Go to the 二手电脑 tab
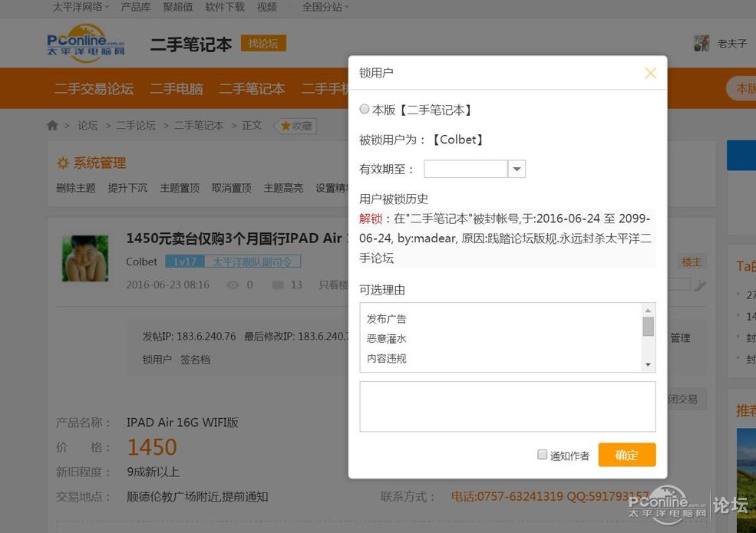756x533 pixels. pos(177,89)
